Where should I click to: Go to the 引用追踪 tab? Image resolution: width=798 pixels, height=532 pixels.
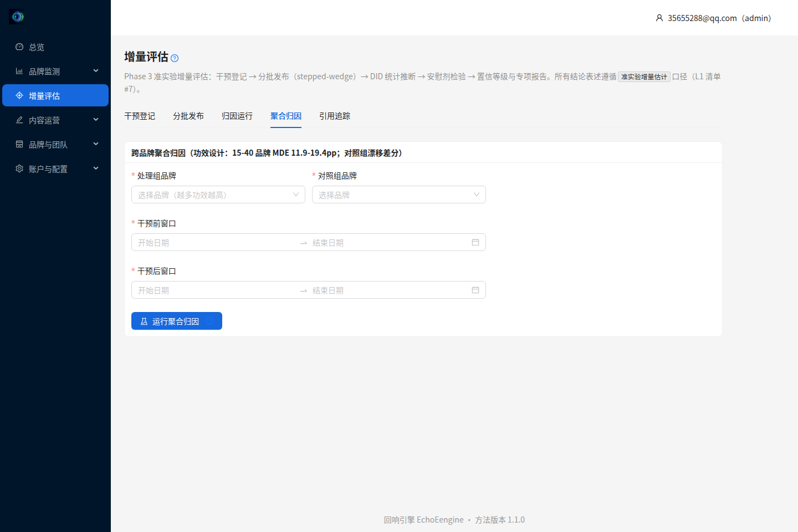click(335, 116)
